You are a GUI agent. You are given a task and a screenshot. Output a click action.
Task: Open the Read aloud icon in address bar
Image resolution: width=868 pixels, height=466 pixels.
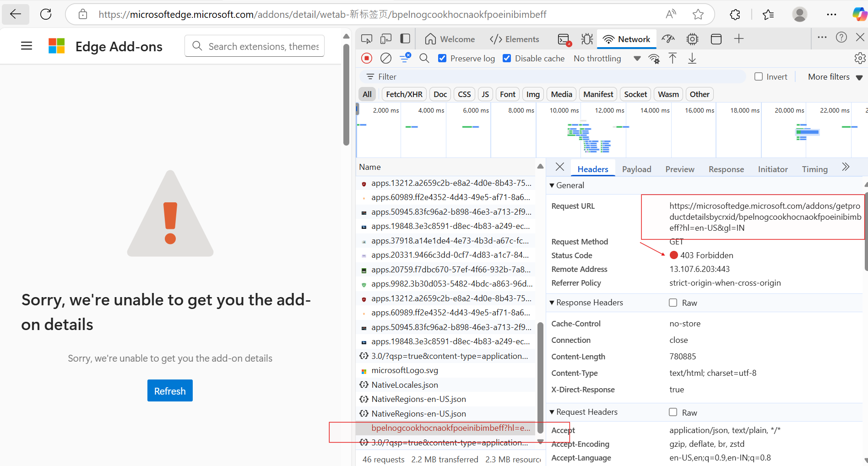coord(671,14)
